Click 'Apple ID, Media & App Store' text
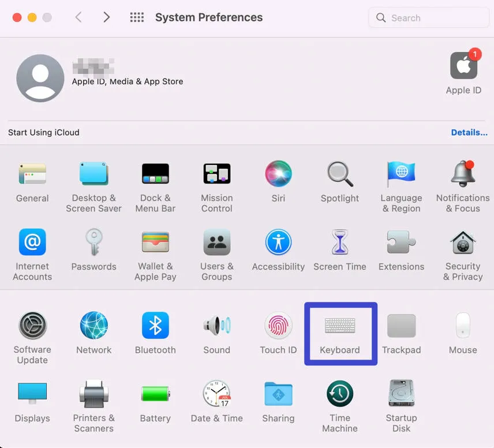 [128, 81]
